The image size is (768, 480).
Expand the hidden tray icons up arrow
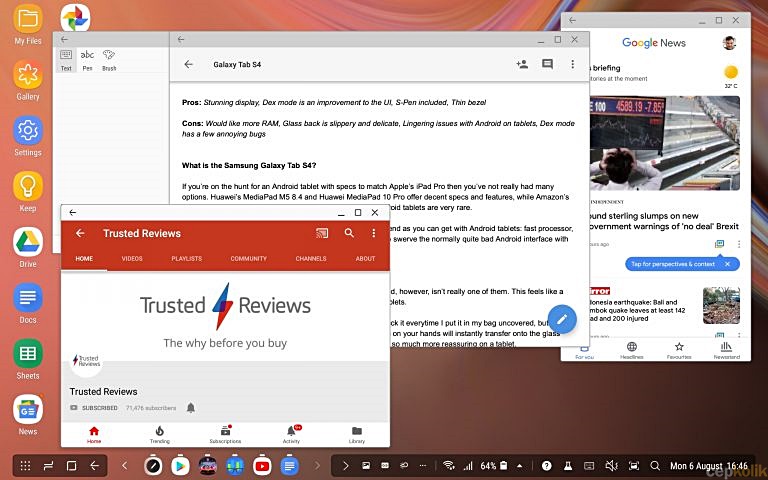click(520, 466)
